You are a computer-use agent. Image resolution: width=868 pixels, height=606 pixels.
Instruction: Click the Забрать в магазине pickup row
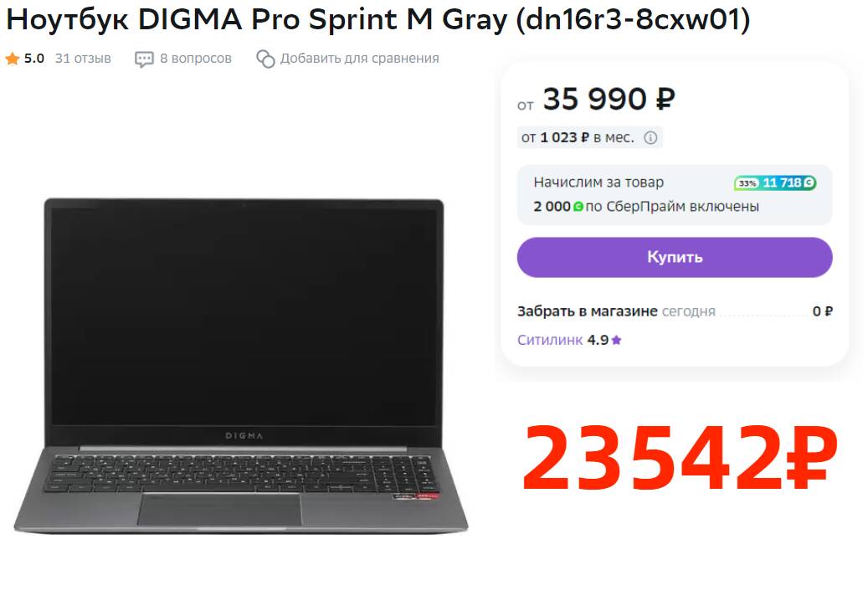point(675,311)
